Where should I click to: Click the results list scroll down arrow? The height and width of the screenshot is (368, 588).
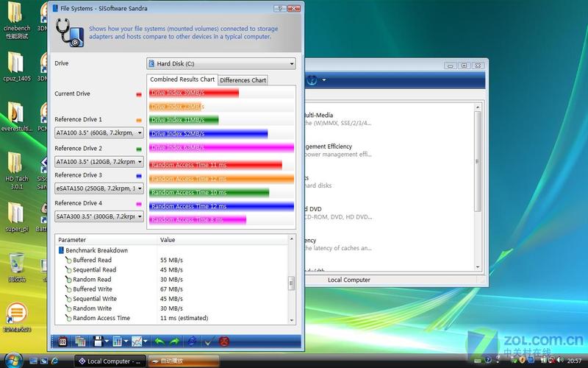coord(291,320)
